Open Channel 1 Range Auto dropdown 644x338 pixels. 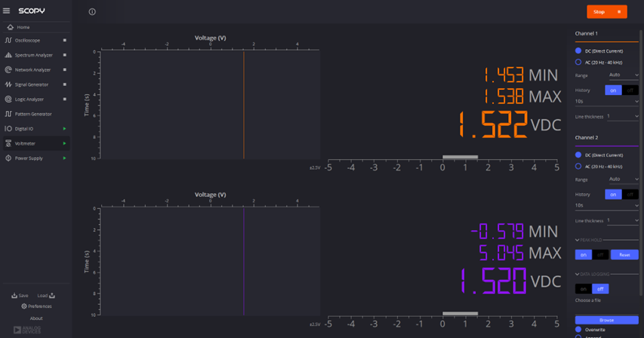(623, 75)
